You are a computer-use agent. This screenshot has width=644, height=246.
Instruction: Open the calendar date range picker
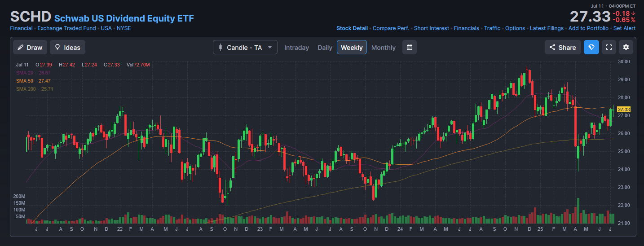point(410,47)
